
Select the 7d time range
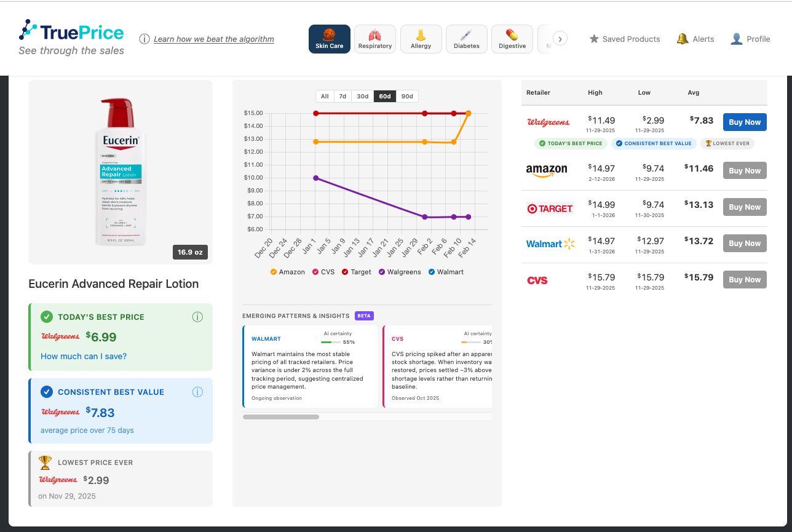coord(343,96)
